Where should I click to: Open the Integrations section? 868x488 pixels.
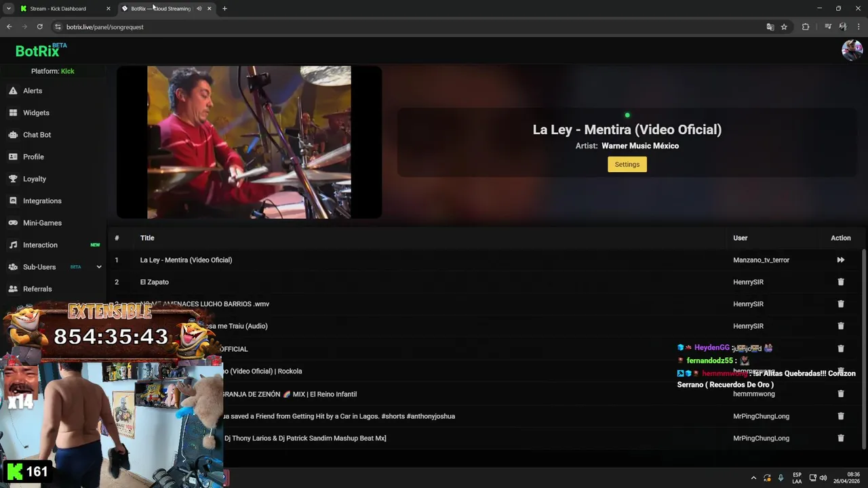click(x=42, y=201)
